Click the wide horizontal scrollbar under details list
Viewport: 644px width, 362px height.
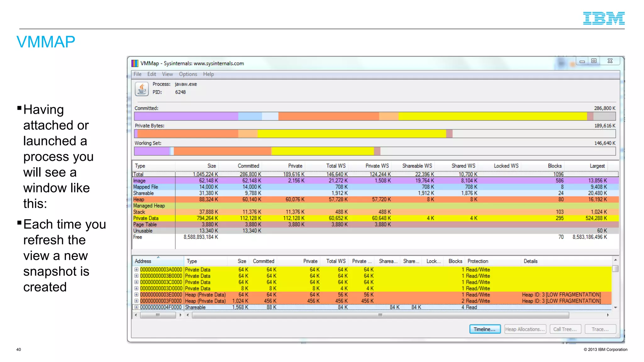point(380,315)
